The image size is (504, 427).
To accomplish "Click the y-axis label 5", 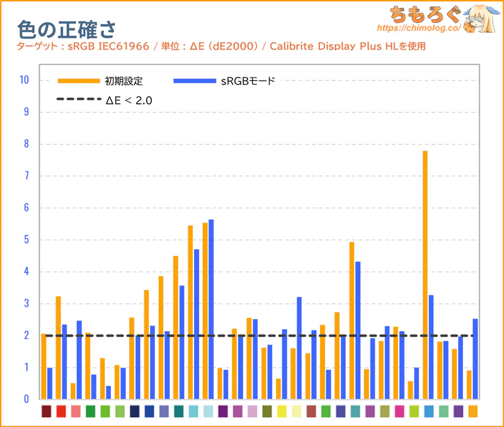I will click(26, 240).
